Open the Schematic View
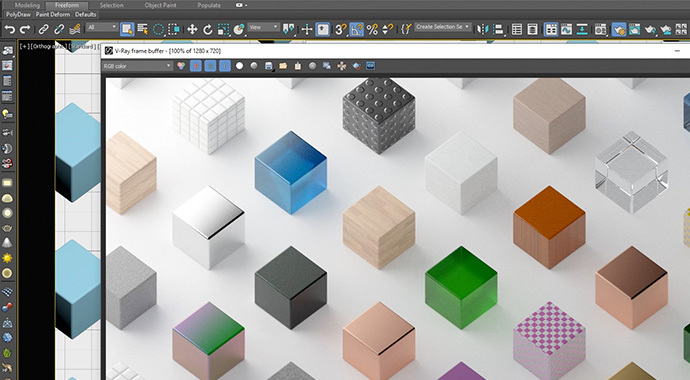 pos(582,29)
